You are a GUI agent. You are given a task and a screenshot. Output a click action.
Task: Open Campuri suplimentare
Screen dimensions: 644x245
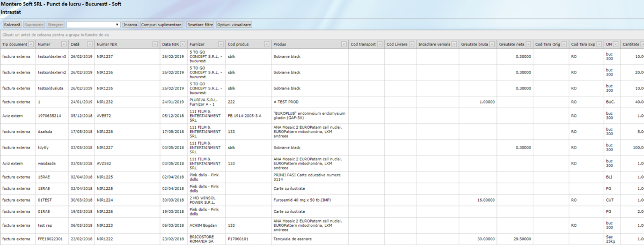click(x=162, y=25)
